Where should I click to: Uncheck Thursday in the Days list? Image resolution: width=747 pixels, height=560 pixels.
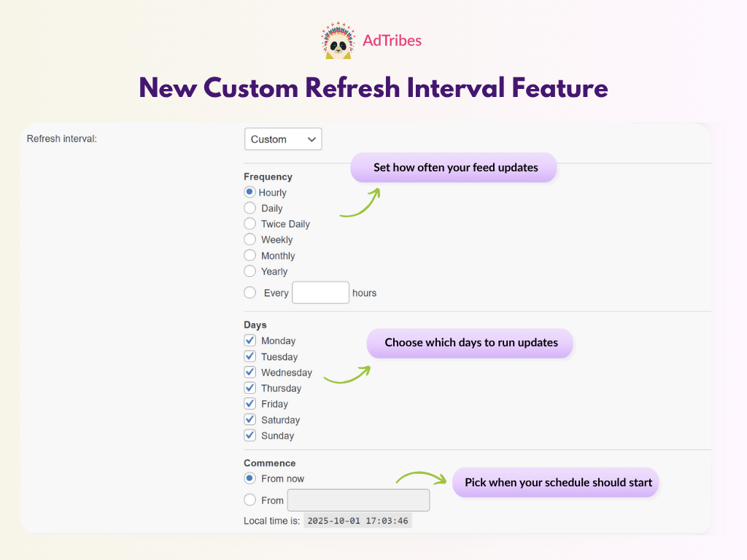250,388
